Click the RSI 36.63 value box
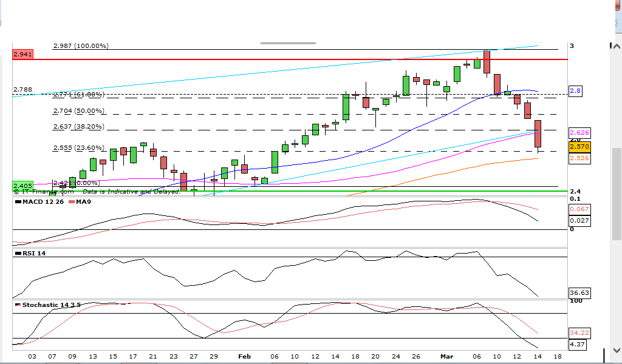This screenshot has height=364, width=622. (x=579, y=292)
